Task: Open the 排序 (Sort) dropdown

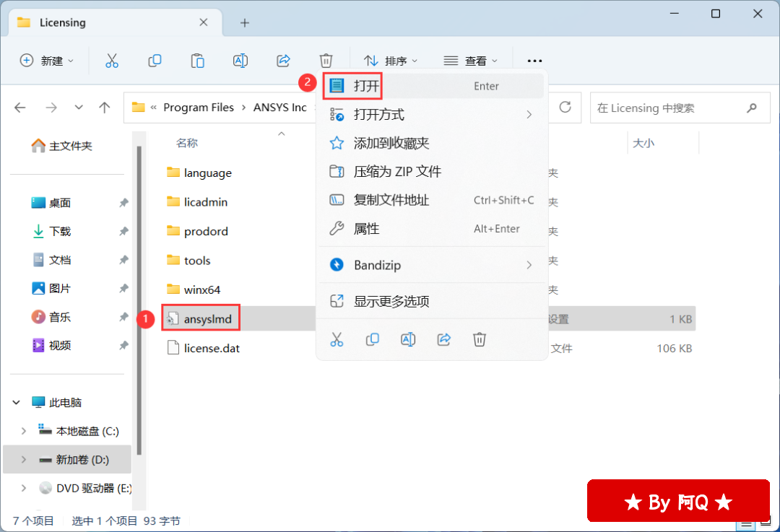Action: (x=391, y=61)
